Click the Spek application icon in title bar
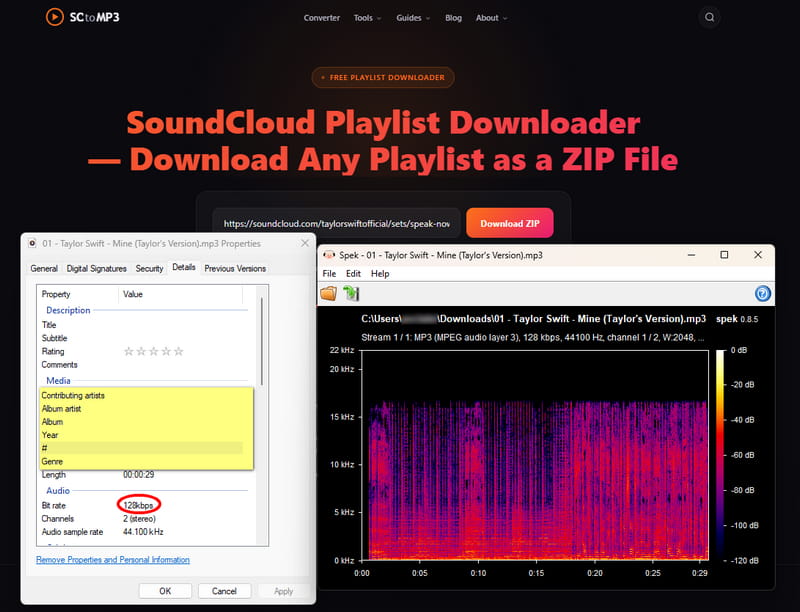This screenshot has width=800, height=612. point(329,255)
